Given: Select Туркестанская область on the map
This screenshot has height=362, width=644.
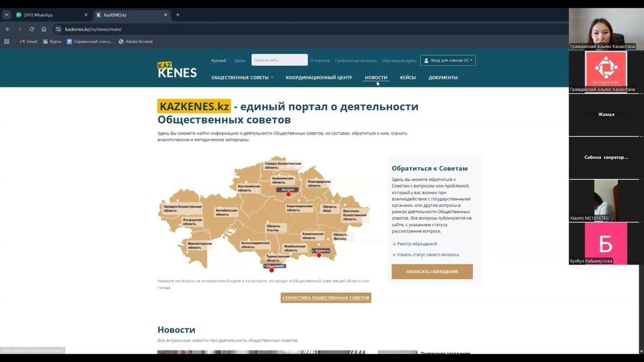Looking at the screenshot, I should tap(278, 258).
